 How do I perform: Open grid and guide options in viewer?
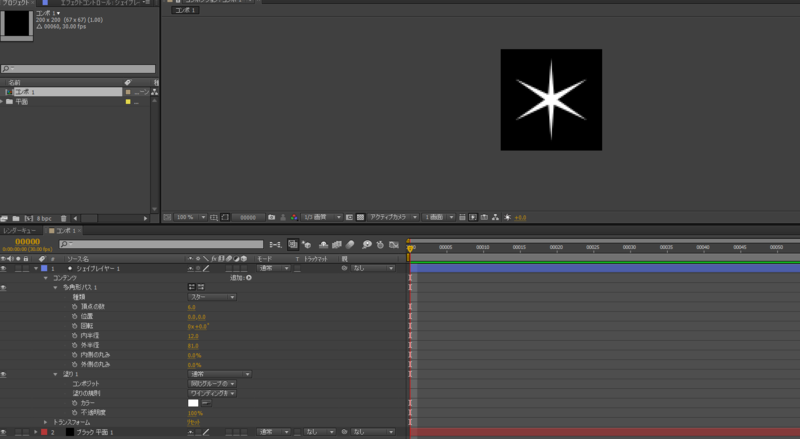tap(214, 217)
